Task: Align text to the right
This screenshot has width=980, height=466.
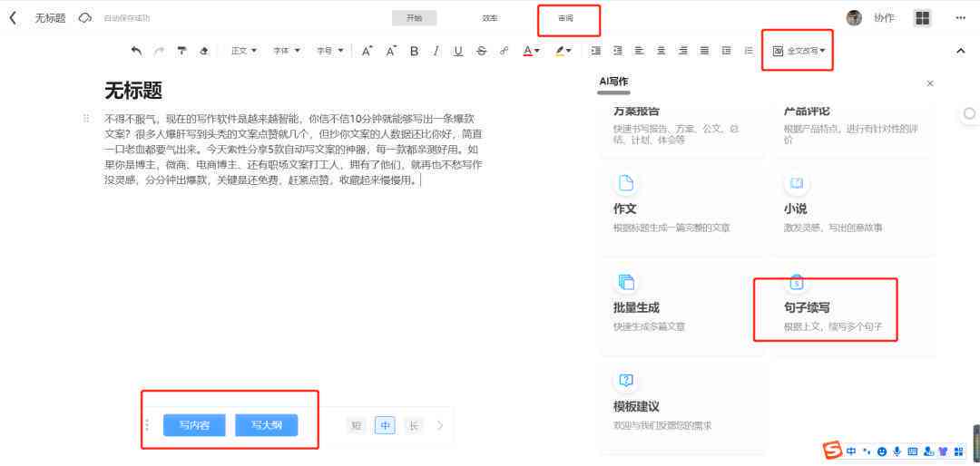Action: (x=683, y=51)
